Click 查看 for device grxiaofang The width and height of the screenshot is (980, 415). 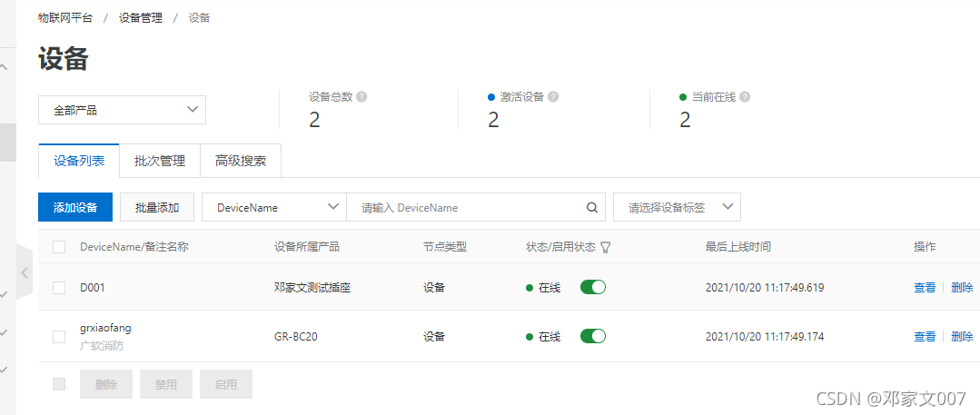point(925,337)
